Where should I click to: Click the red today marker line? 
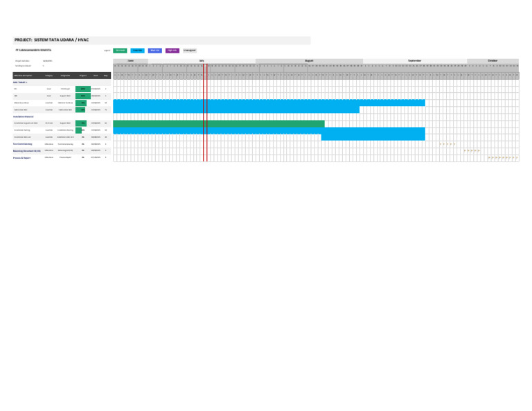click(x=205, y=113)
